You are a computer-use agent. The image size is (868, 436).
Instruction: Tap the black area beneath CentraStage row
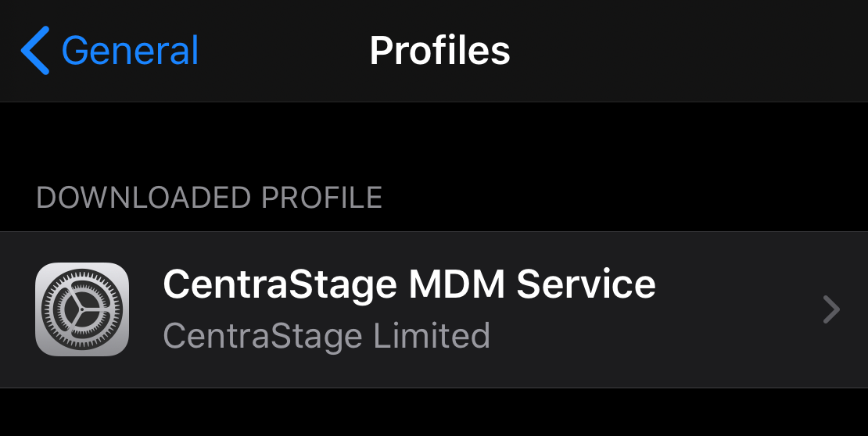[434, 413]
